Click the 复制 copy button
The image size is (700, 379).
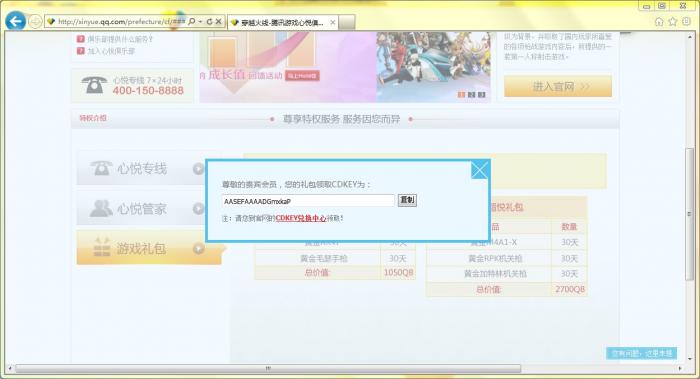(x=407, y=200)
